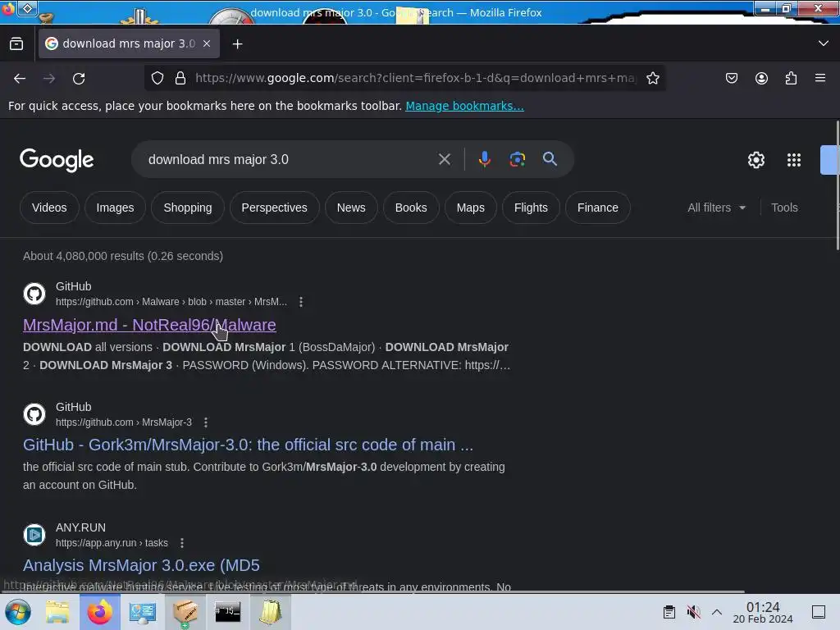Open the terminal from the taskbar
The image size is (840, 630).
tap(228, 612)
